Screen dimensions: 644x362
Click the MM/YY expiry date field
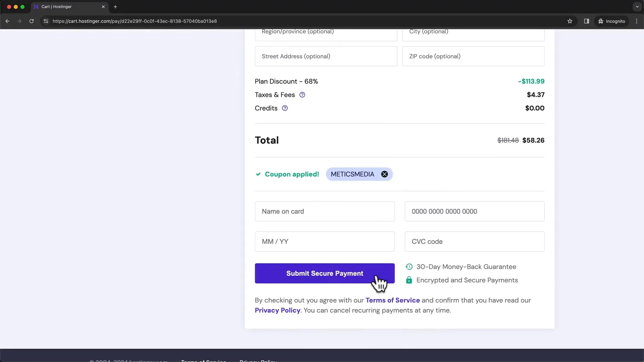(x=324, y=241)
